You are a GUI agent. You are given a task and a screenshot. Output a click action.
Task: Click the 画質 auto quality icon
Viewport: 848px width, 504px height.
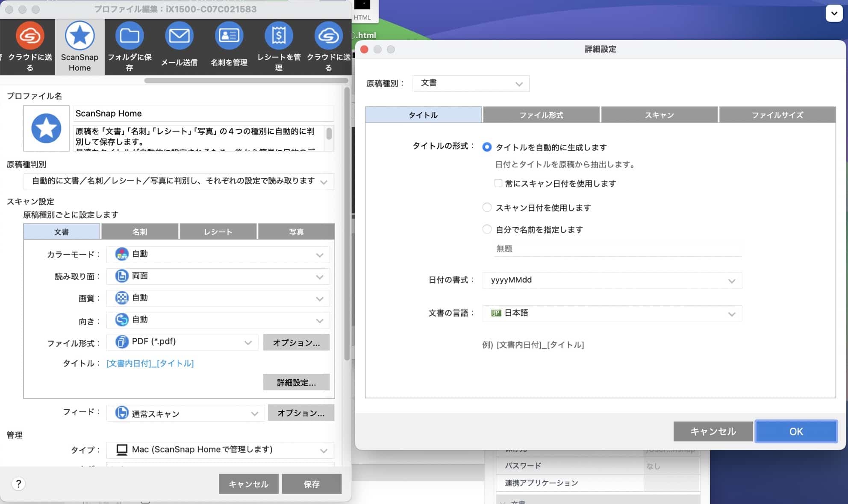[122, 298]
